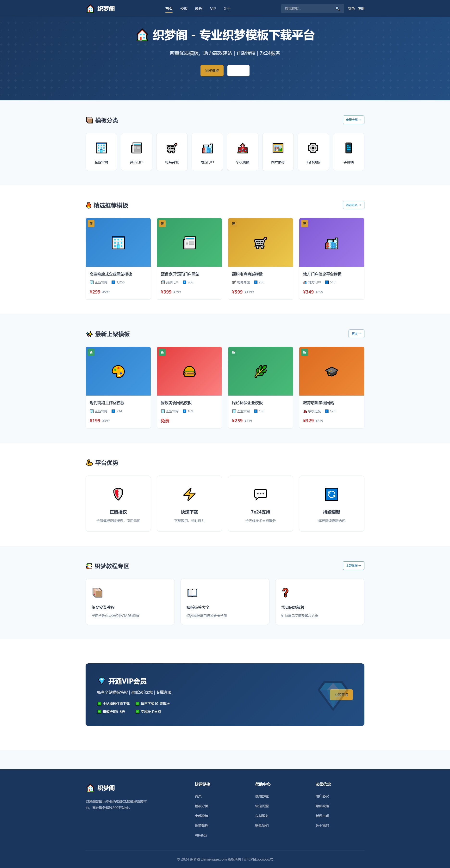Viewport: 450px width, 868px height.
Task: Click 查看更多 in 精选推荐模板 section
Action: [354, 205]
